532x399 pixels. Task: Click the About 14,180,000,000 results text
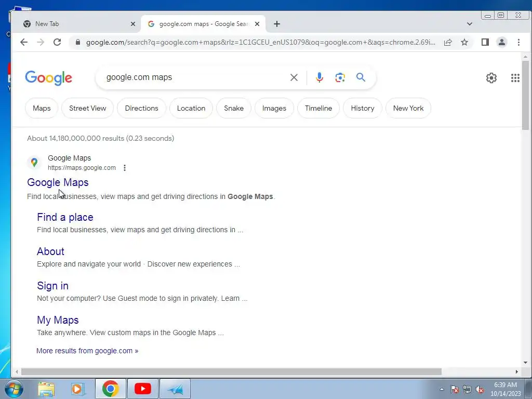point(100,138)
